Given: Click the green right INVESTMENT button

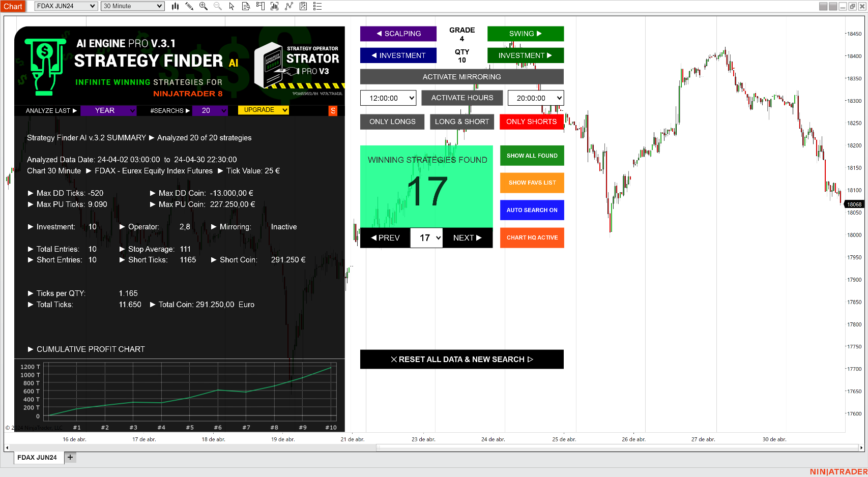Looking at the screenshot, I should point(526,55).
